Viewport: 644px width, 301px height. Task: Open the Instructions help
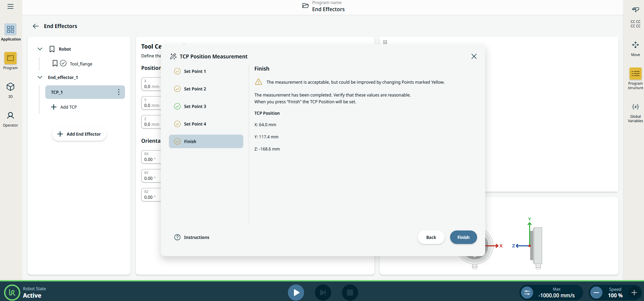pos(192,237)
